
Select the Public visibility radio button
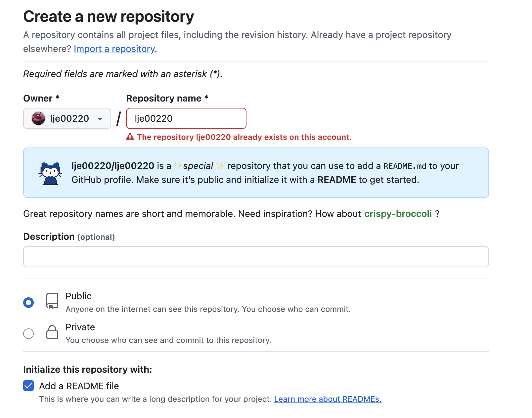(x=28, y=303)
